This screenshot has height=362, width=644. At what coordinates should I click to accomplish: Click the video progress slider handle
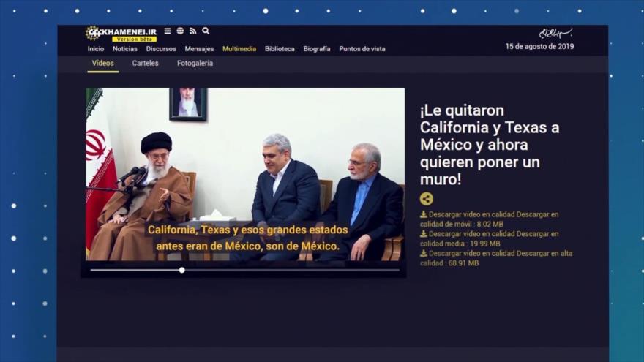pos(182,270)
